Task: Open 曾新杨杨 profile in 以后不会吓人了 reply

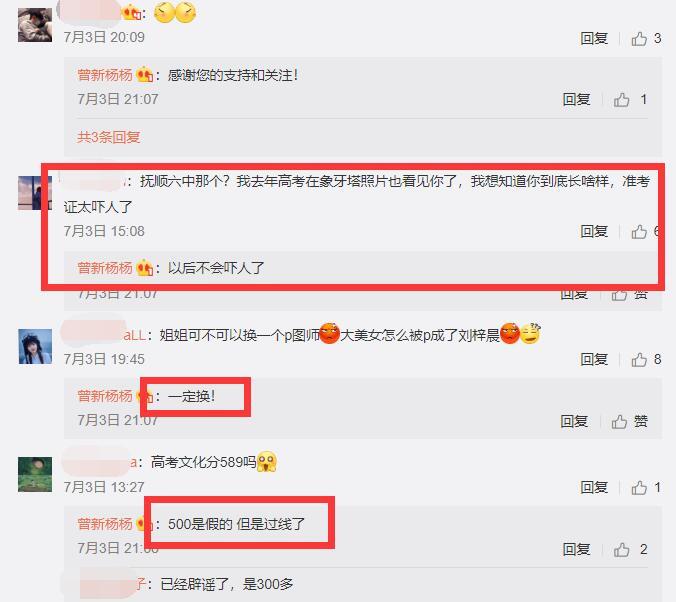Action: pos(105,268)
